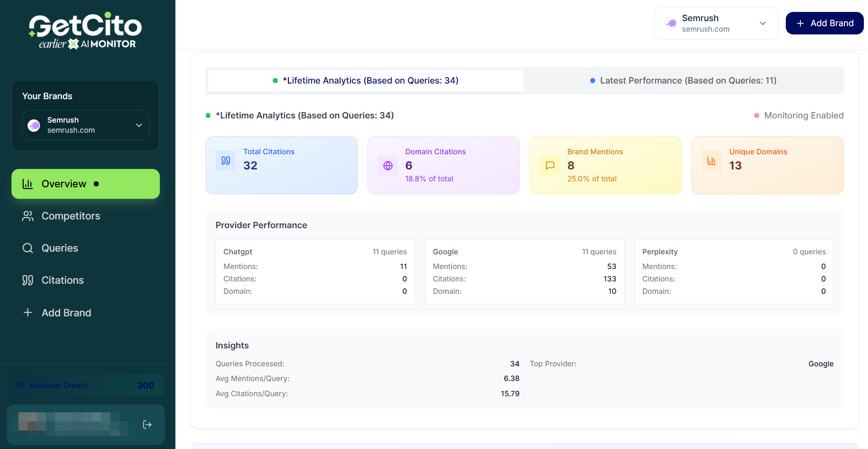The image size is (868, 449).
Task: Click the Provider Performance heading
Action: (x=261, y=225)
